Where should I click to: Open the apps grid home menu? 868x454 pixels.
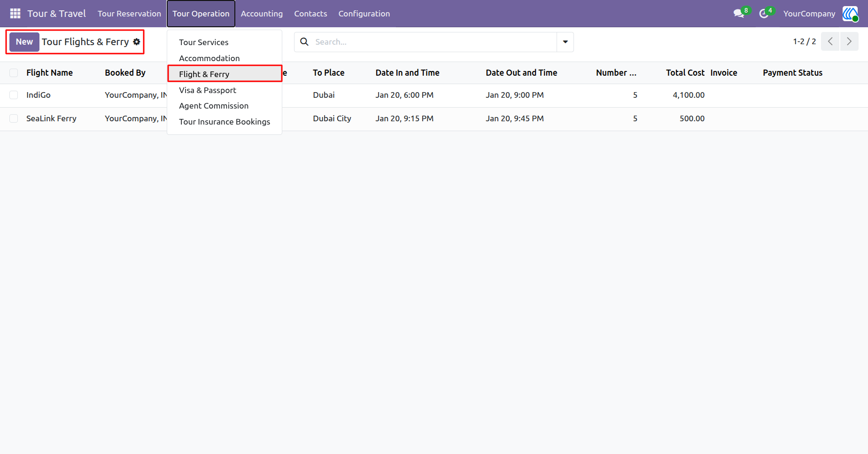pos(15,14)
